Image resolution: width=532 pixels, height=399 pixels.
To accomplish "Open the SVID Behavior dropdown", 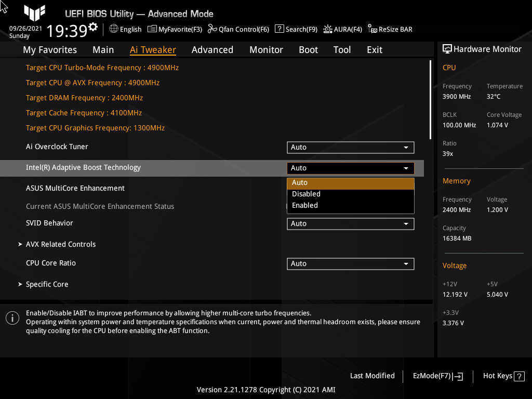I will click(350, 223).
